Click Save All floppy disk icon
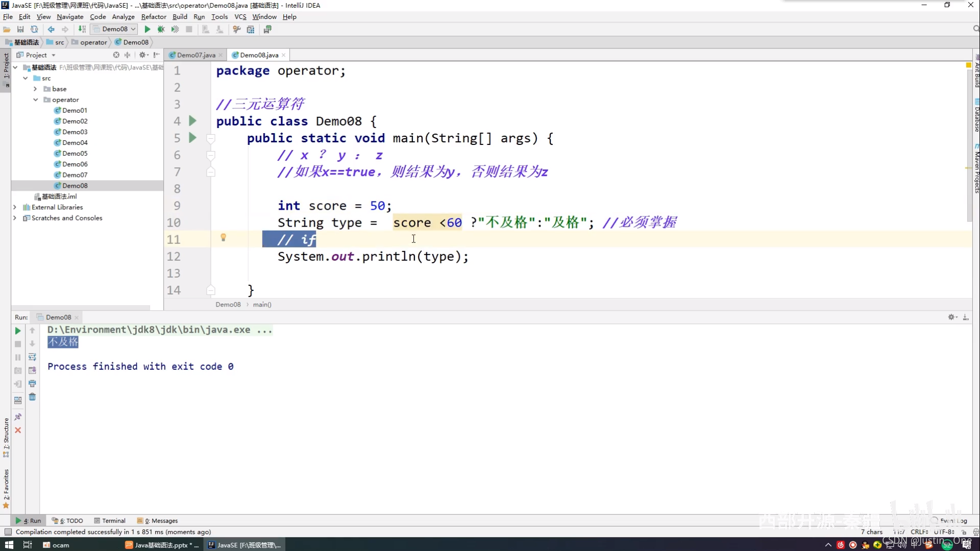 click(20, 30)
